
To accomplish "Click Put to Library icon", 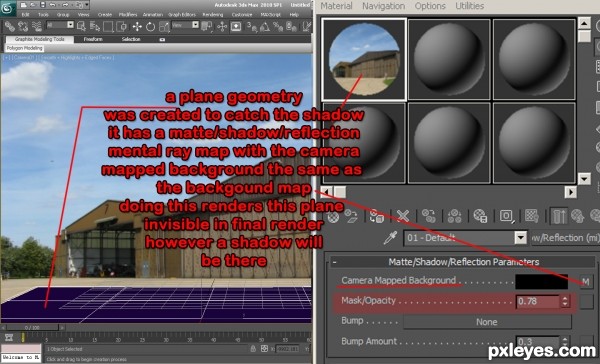I will 480,216.
